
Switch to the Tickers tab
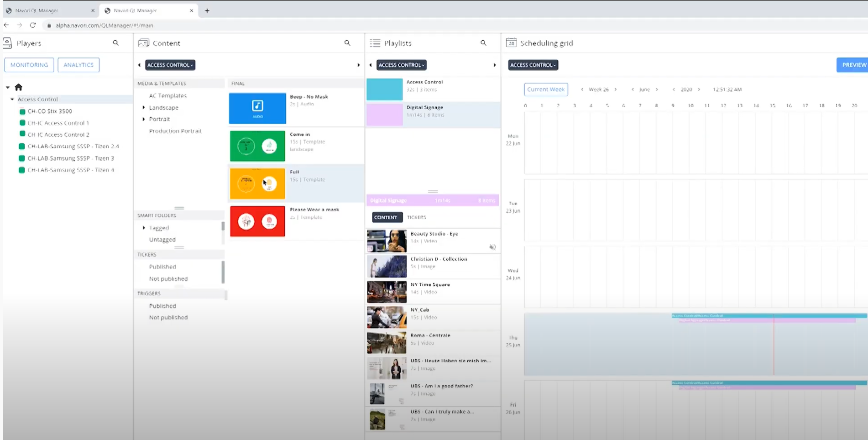tap(416, 217)
